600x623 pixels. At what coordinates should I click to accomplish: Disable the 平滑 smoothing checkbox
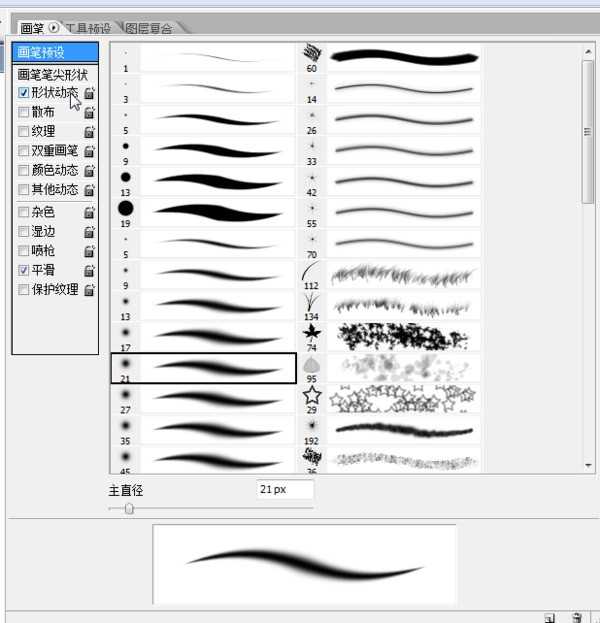(24, 270)
